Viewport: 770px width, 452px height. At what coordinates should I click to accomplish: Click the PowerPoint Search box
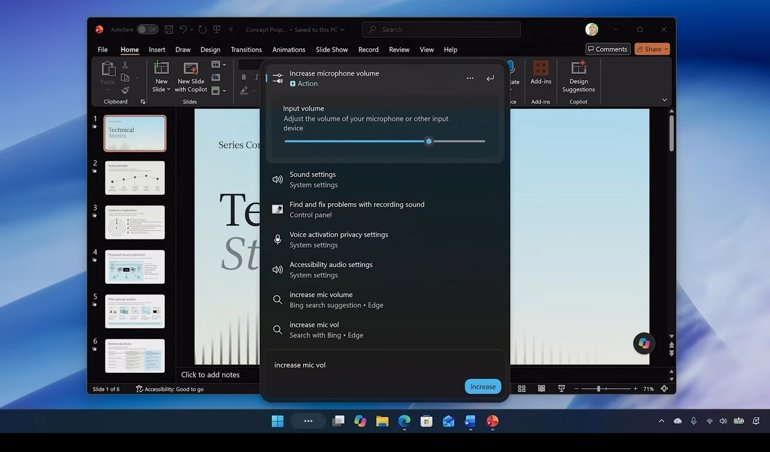pos(441,29)
